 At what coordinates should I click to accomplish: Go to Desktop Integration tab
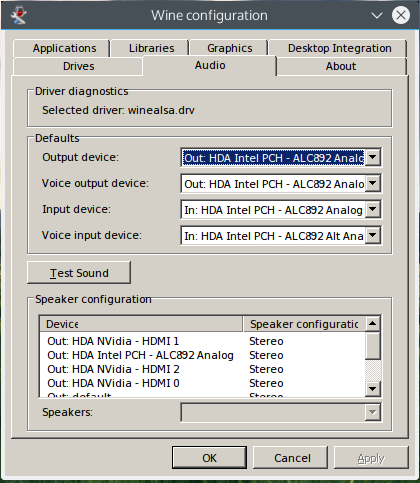[338, 48]
